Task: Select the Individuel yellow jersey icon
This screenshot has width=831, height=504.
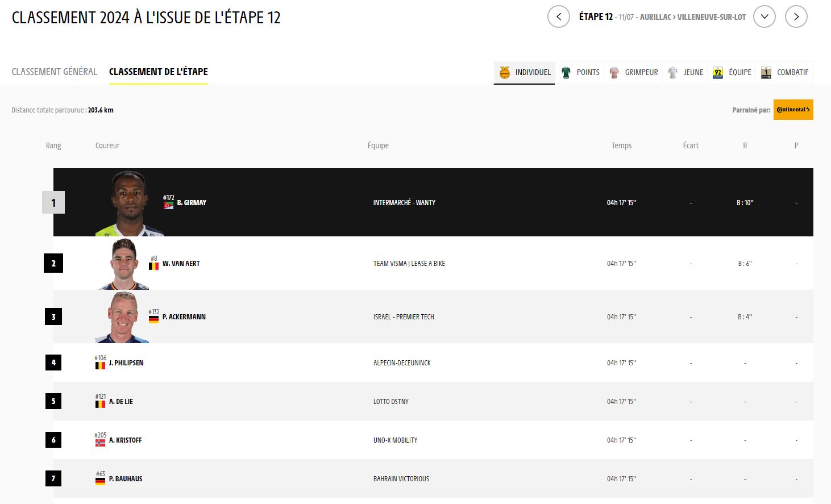Action: pyautogui.click(x=505, y=73)
